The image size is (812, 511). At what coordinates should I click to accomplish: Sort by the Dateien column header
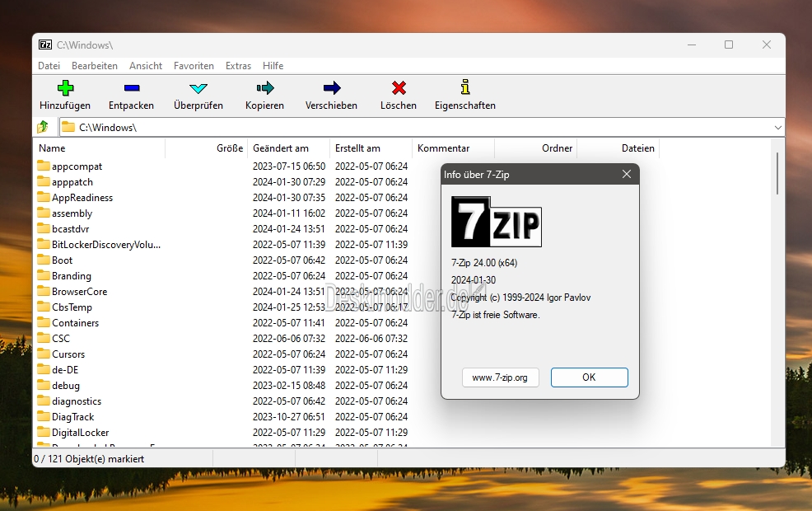click(x=618, y=148)
